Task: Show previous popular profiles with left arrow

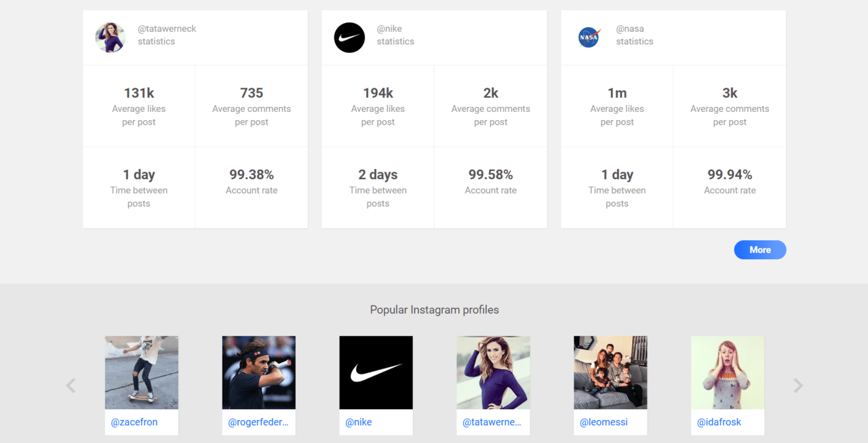Action: coord(71,385)
